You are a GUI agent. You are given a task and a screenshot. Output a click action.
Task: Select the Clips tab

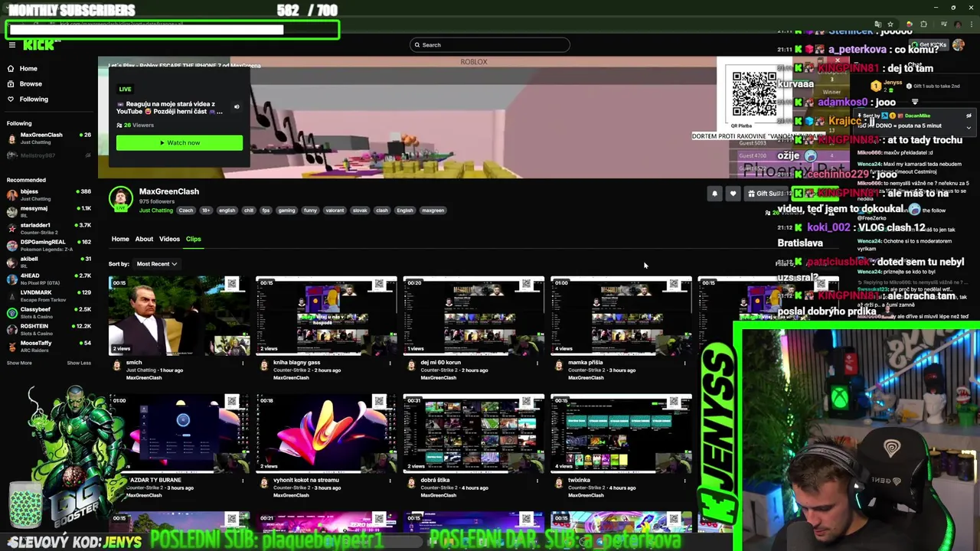click(193, 239)
